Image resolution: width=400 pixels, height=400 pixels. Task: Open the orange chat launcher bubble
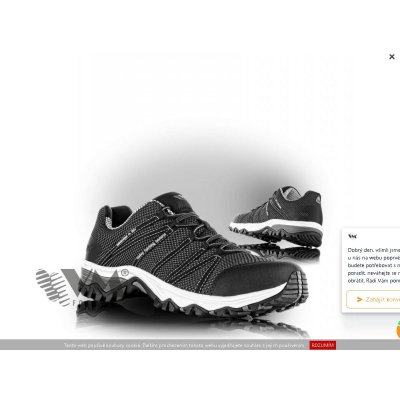click(398, 330)
